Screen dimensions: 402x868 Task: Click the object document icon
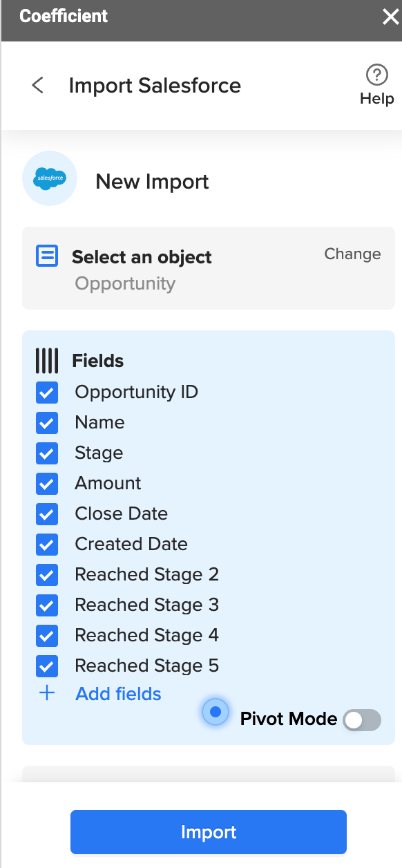coord(47,256)
